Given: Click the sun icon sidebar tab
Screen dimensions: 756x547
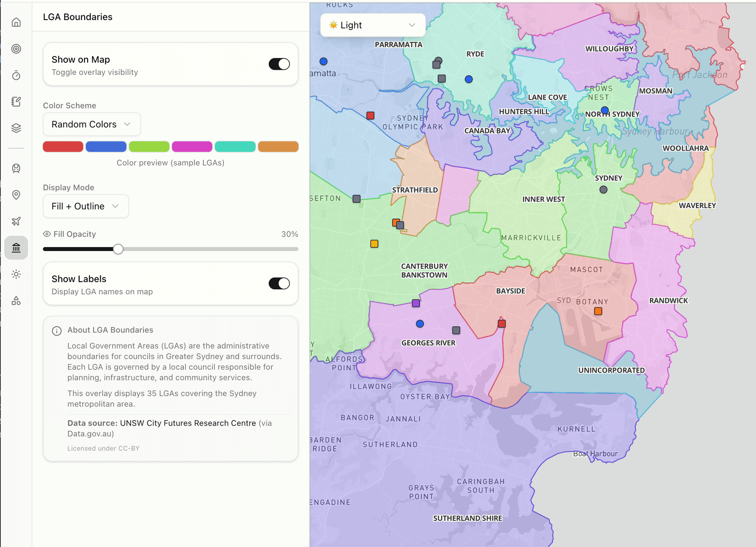Looking at the screenshot, I should tap(16, 274).
